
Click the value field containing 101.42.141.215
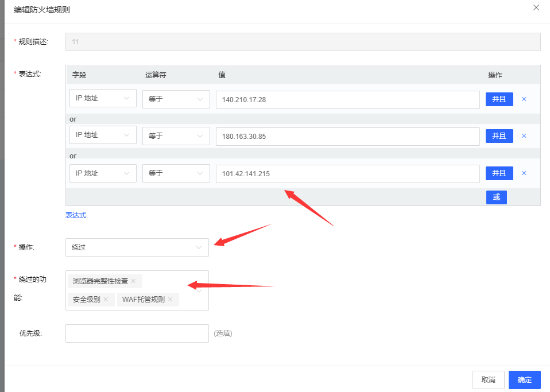[x=347, y=174]
